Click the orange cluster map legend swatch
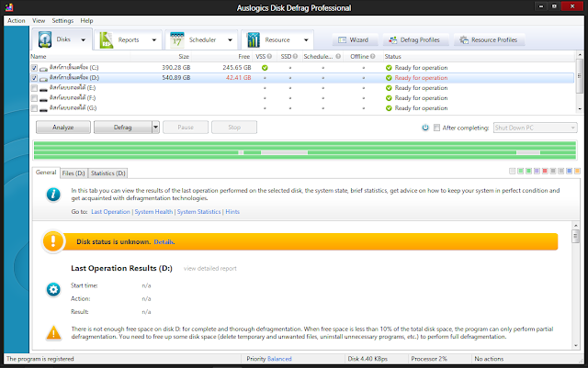The image size is (588, 368). 577,171
